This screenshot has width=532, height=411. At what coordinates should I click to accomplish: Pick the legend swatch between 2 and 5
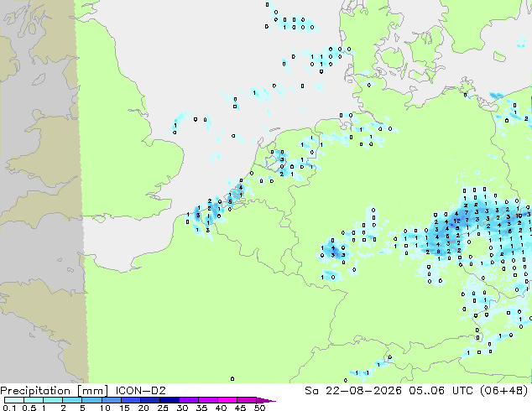point(72,400)
